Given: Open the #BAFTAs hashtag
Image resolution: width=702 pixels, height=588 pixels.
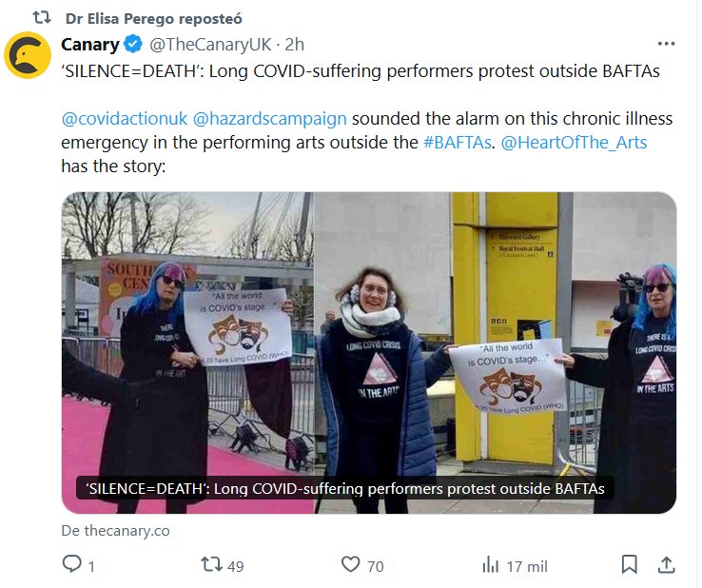Looking at the screenshot, I should (458, 143).
